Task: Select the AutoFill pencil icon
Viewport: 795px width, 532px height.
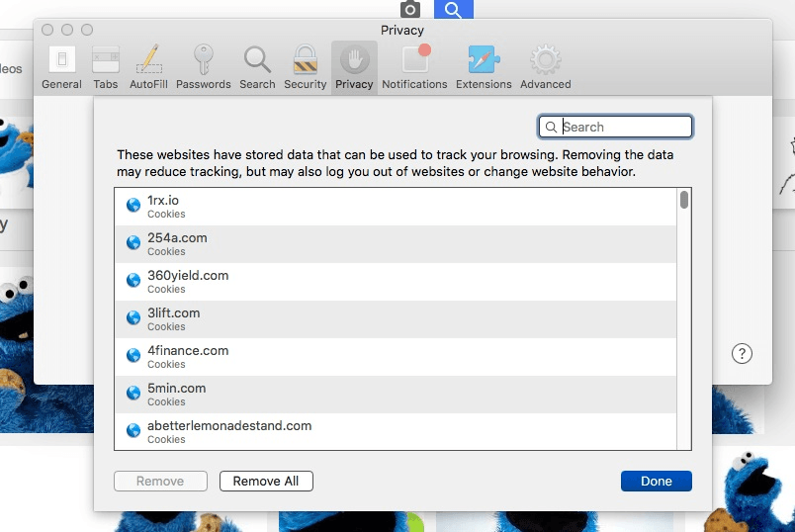Action: [148, 67]
